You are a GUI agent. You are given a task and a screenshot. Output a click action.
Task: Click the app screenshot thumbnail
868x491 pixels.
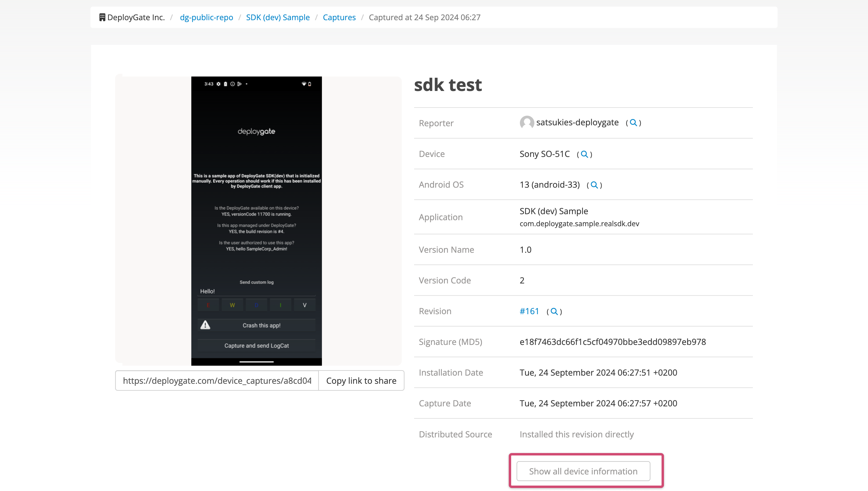(x=256, y=220)
